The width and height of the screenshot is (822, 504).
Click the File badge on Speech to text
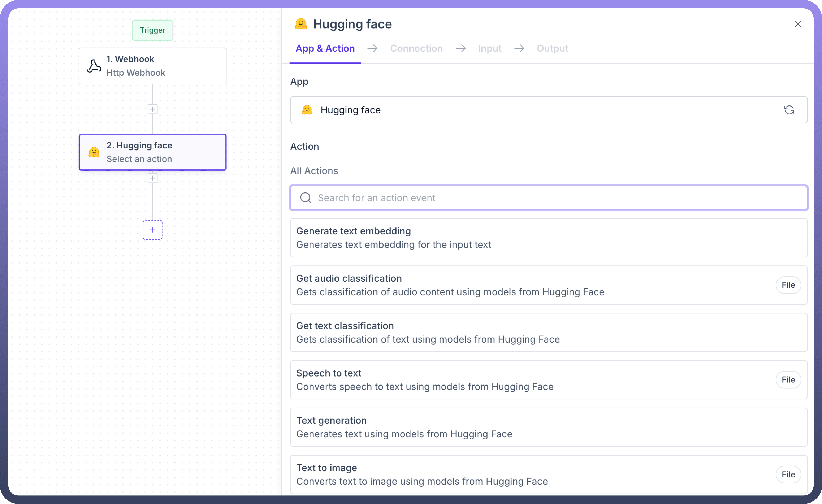pos(788,380)
